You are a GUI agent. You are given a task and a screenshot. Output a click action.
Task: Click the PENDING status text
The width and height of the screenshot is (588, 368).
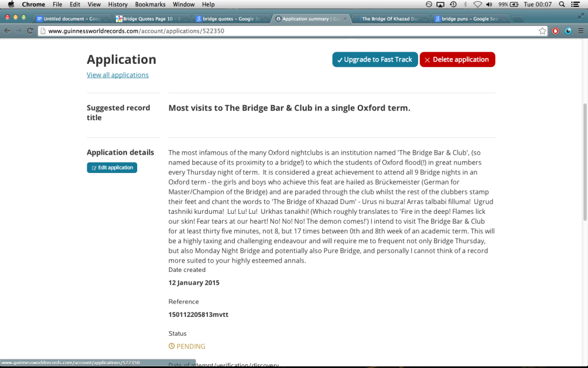click(191, 346)
